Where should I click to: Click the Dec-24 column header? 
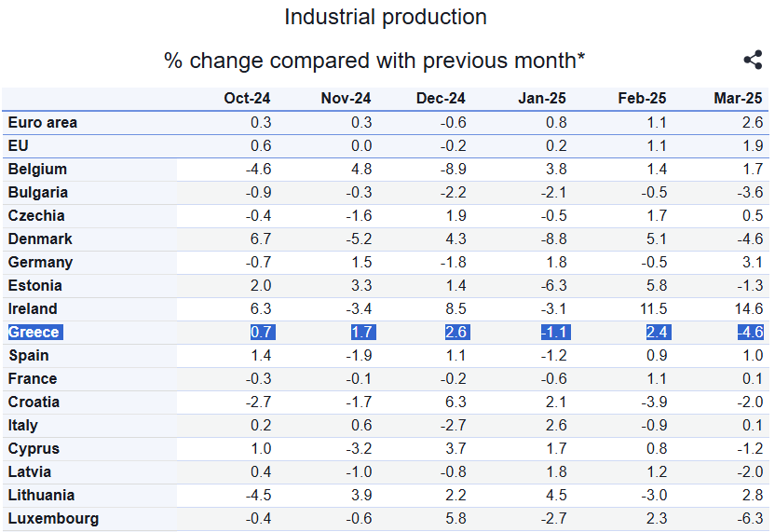442,99
